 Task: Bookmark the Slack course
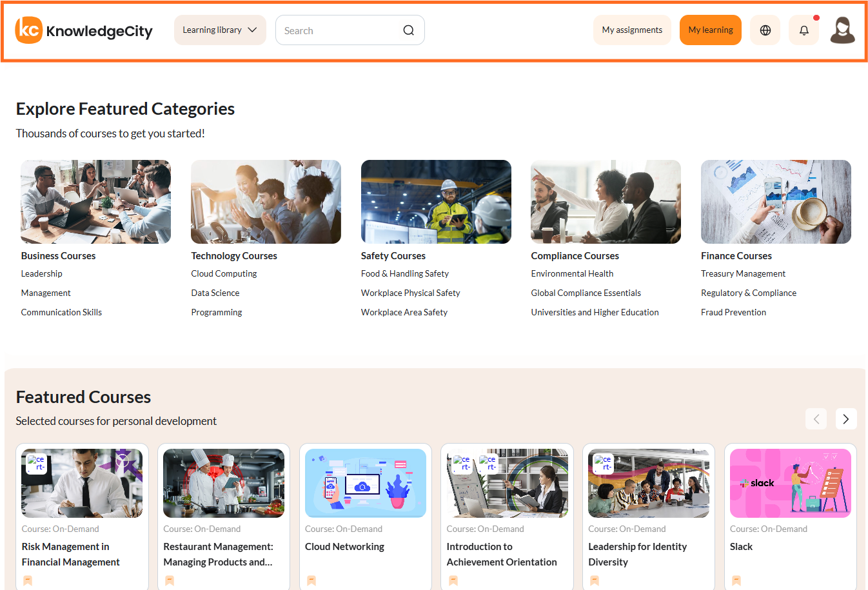(736, 580)
